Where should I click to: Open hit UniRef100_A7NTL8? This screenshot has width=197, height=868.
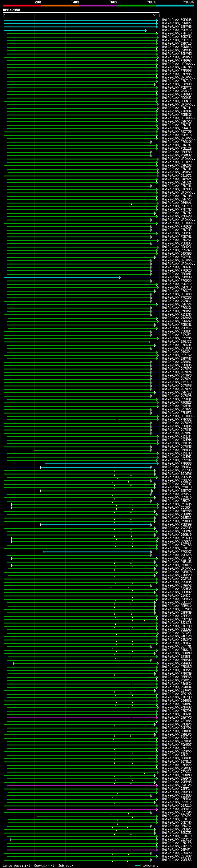(x=177, y=33)
